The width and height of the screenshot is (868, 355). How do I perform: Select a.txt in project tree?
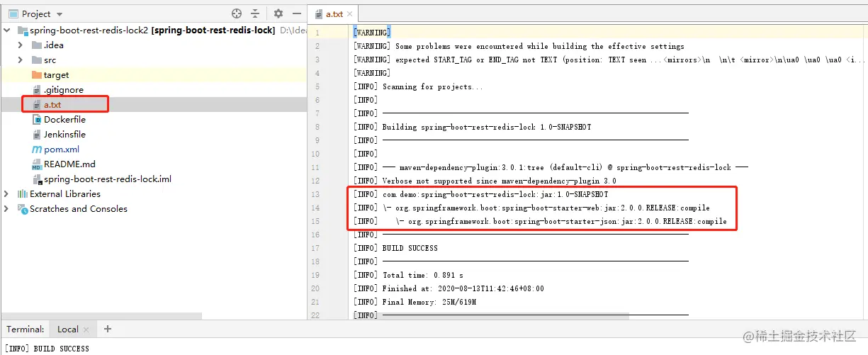pos(52,105)
